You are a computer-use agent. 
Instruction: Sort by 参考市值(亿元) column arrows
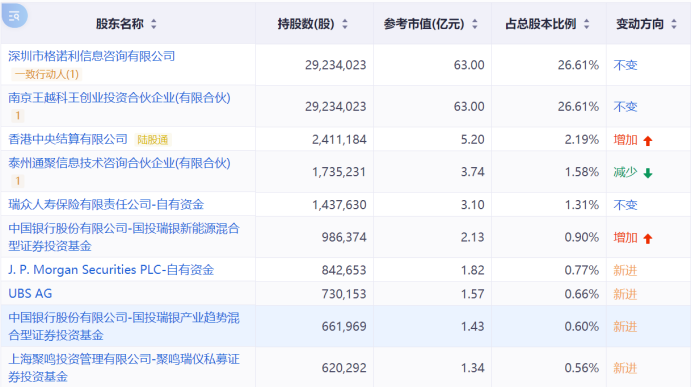point(474,24)
